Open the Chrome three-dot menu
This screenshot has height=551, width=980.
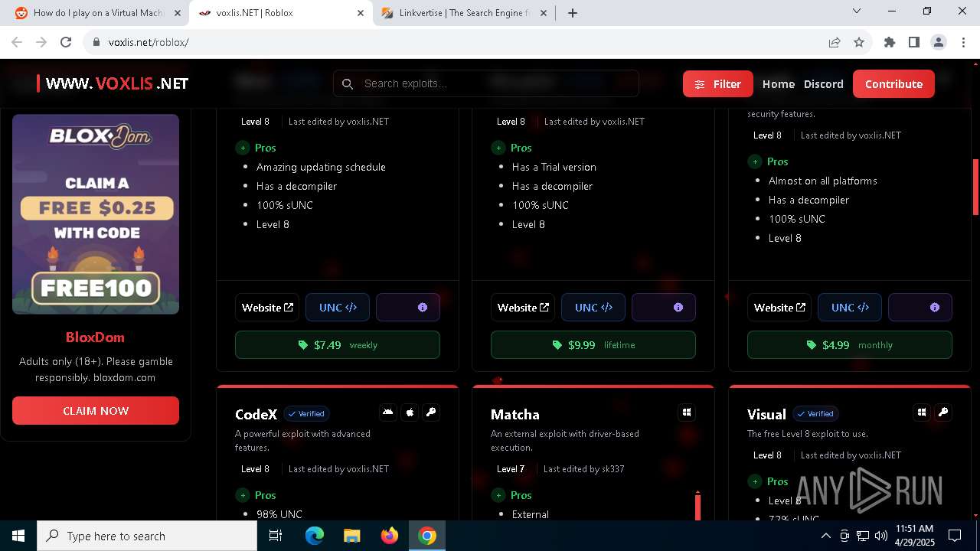point(963,42)
